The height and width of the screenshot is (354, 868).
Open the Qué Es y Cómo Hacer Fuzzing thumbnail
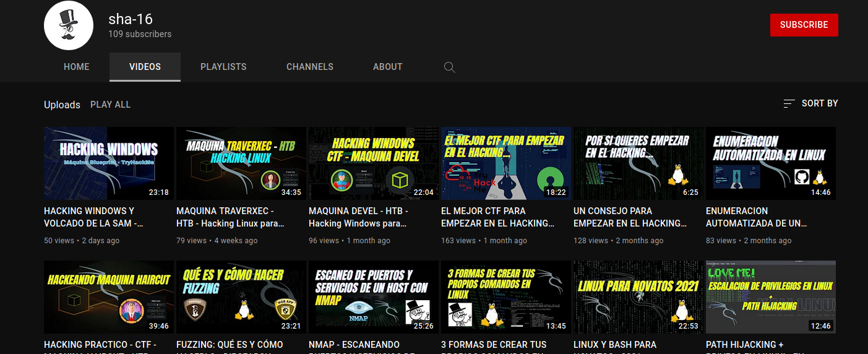point(241,297)
